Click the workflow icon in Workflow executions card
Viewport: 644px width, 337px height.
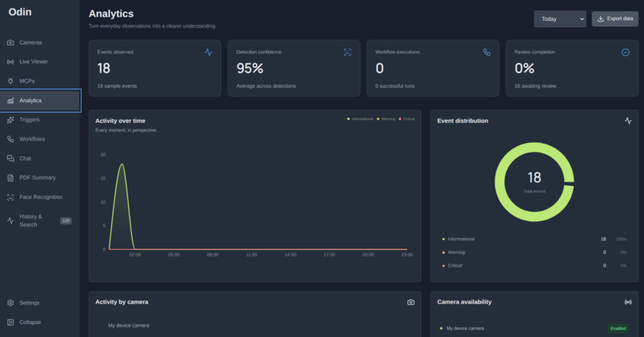[487, 52]
